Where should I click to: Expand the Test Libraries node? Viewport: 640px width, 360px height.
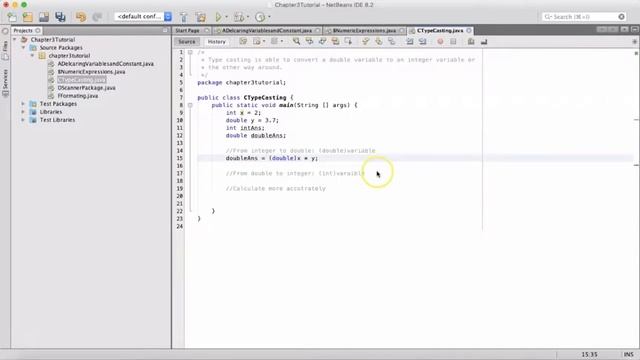tap(23, 120)
